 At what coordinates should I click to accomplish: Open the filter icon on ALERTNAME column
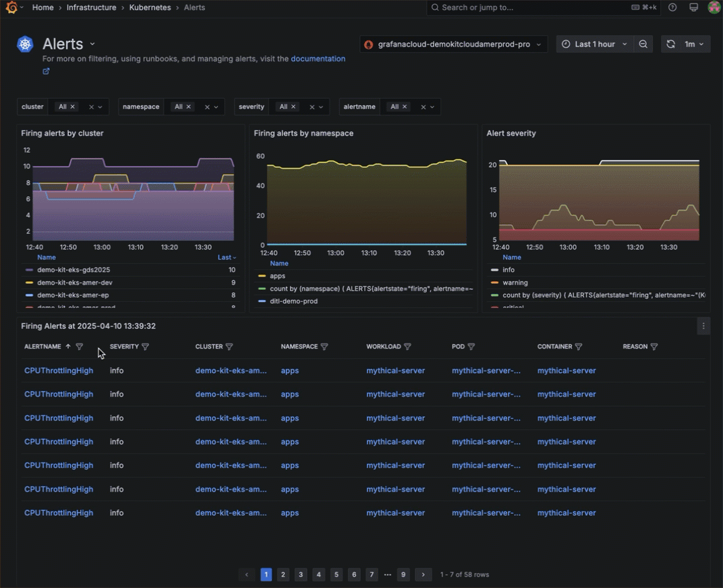point(79,346)
